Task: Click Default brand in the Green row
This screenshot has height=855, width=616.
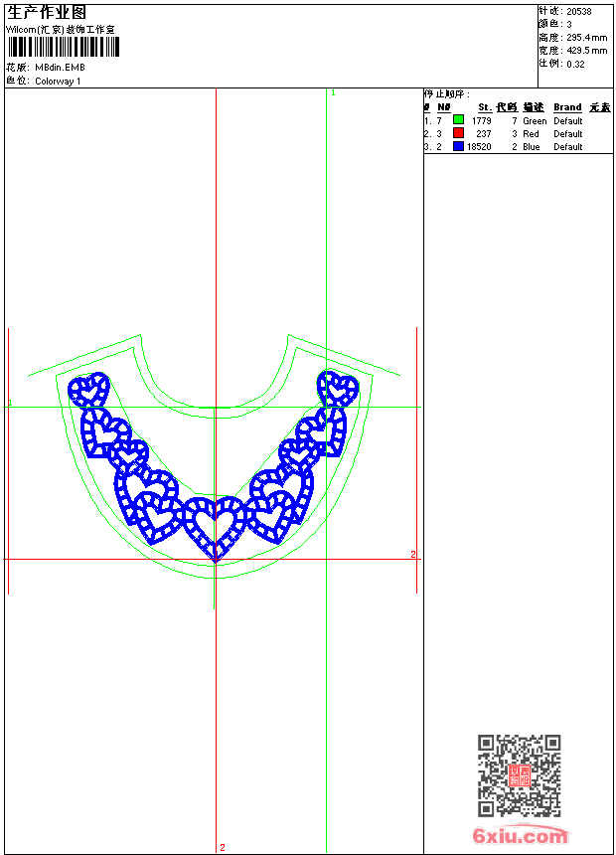Action: (x=568, y=120)
